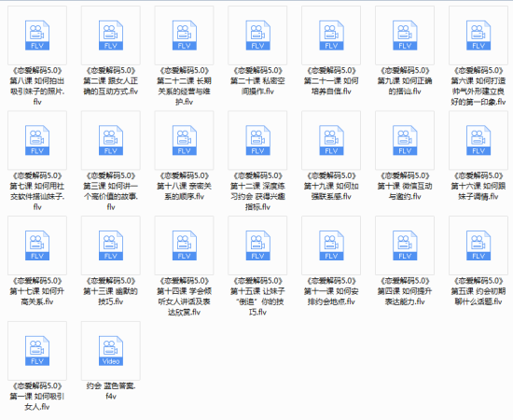The image size is (513, 420).
Task: Select the FLV icon of 第二十课 私密空间操作
Action: pos(257,35)
